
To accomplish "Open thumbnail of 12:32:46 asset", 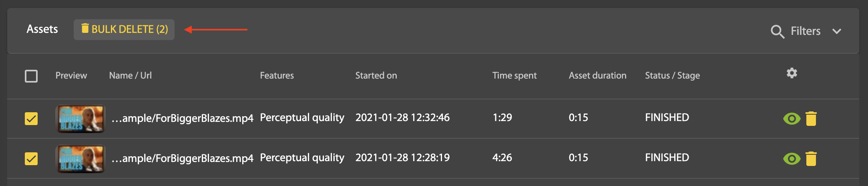I will (x=80, y=119).
